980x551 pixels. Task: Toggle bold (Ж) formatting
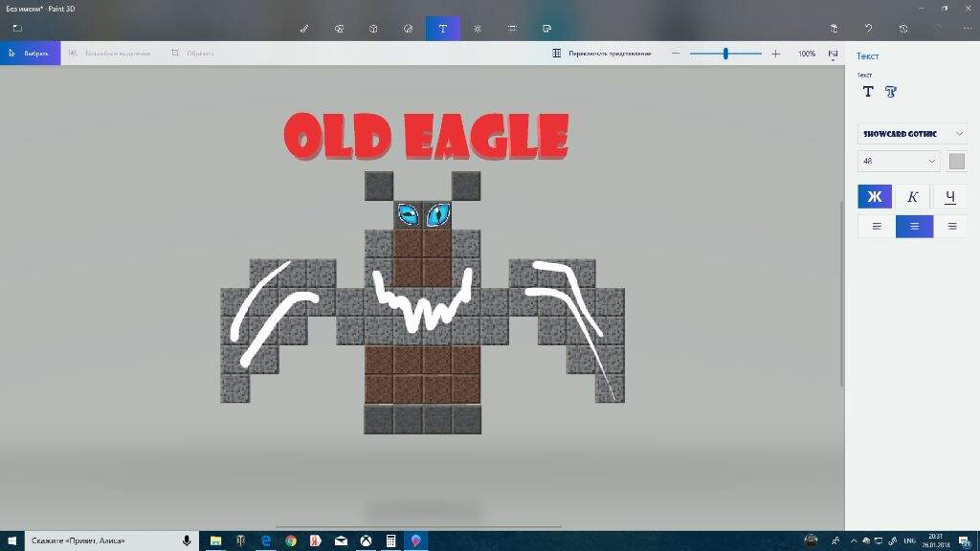(875, 197)
